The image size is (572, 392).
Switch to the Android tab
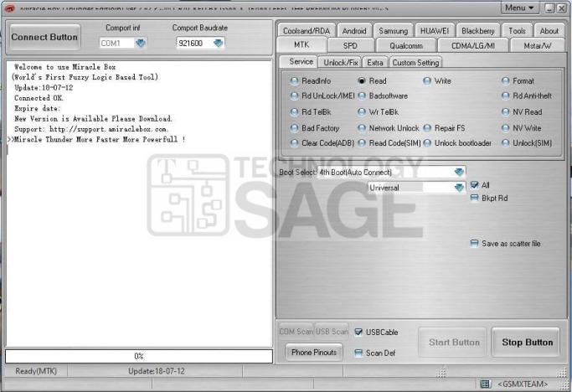[x=354, y=31]
